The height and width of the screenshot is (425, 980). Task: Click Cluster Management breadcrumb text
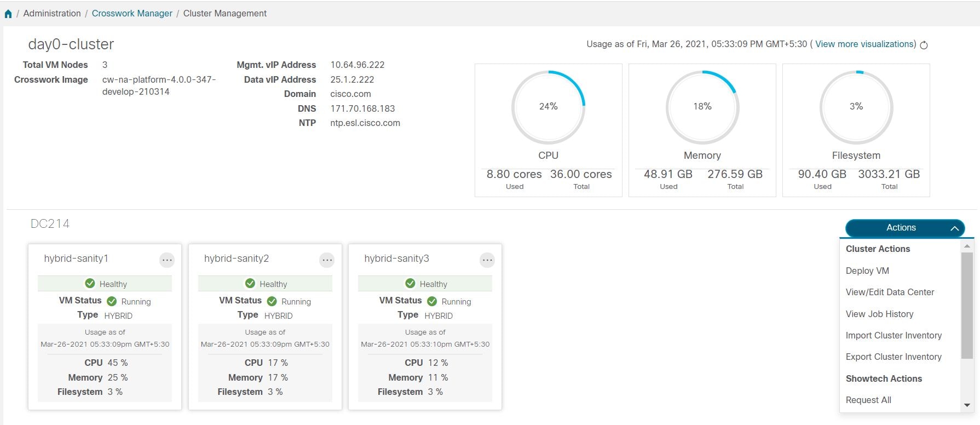click(x=225, y=13)
